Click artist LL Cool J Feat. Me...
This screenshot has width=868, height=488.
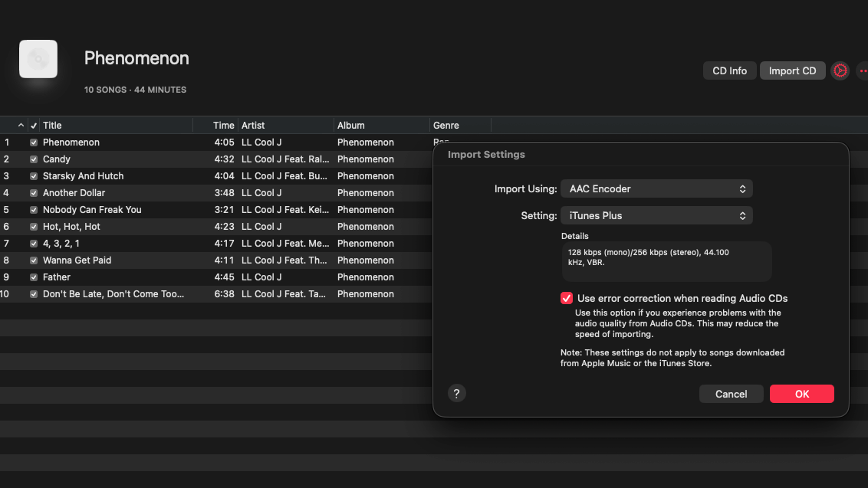[x=285, y=244]
